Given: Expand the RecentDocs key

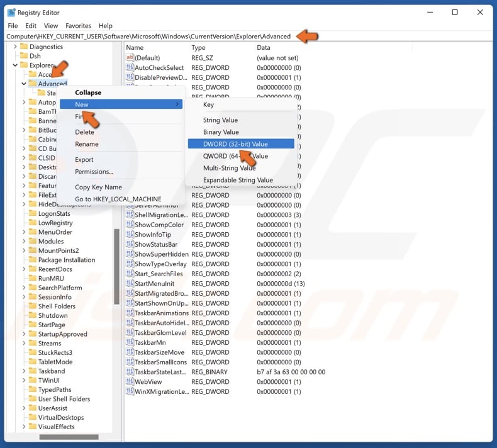Looking at the screenshot, I should pyautogui.click(x=24, y=269).
